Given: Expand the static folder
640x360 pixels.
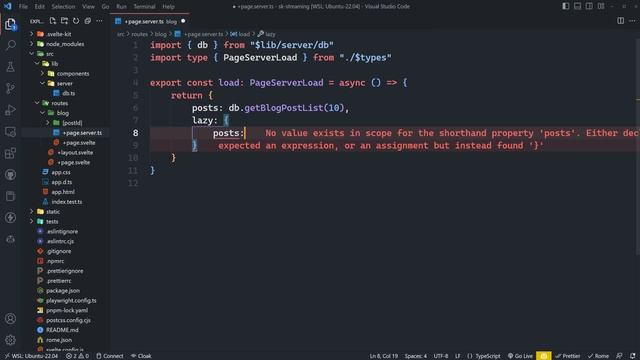Looking at the screenshot, I should 32,211.
